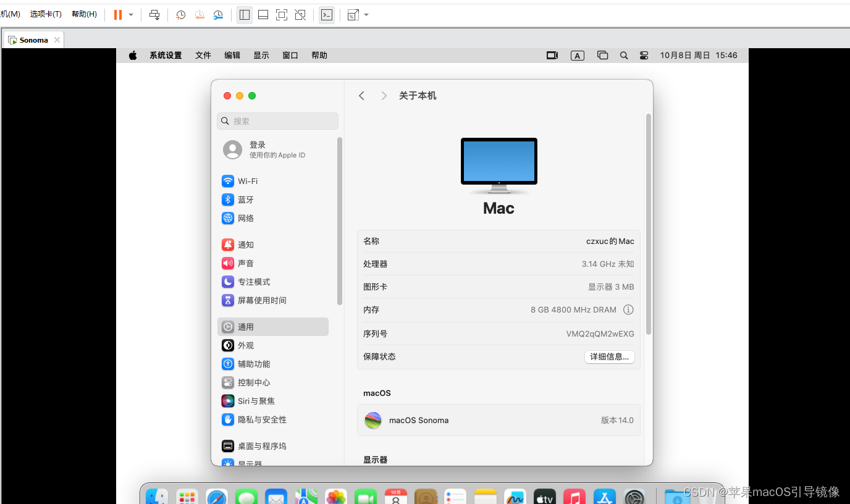
Task: Open 控制中心 settings
Action: pyautogui.click(x=273, y=382)
